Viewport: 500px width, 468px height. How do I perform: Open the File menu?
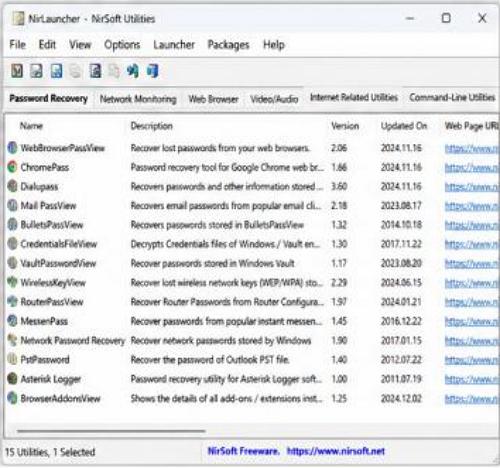18,44
